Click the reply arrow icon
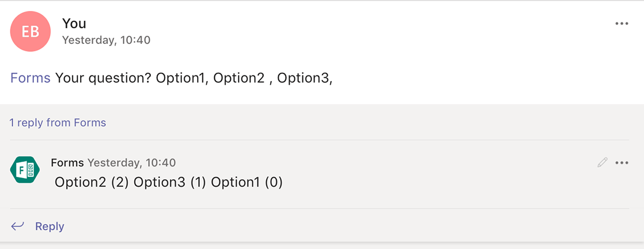 (17, 226)
